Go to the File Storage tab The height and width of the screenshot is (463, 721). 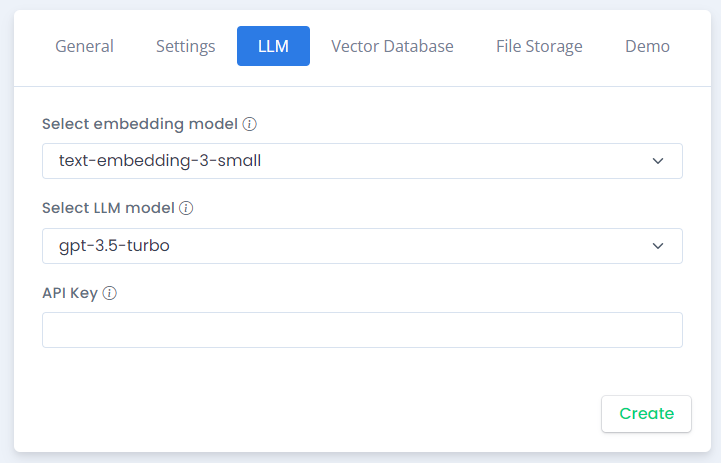[539, 46]
